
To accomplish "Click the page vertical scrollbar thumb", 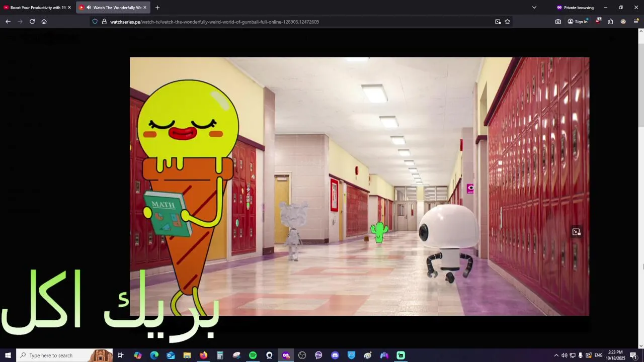I will (x=641, y=85).
